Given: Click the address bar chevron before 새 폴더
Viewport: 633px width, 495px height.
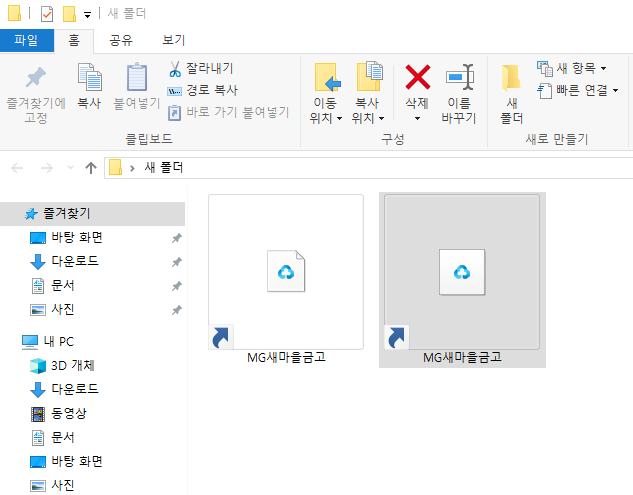Looking at the screenshot, I should click(x=132, y=168).
